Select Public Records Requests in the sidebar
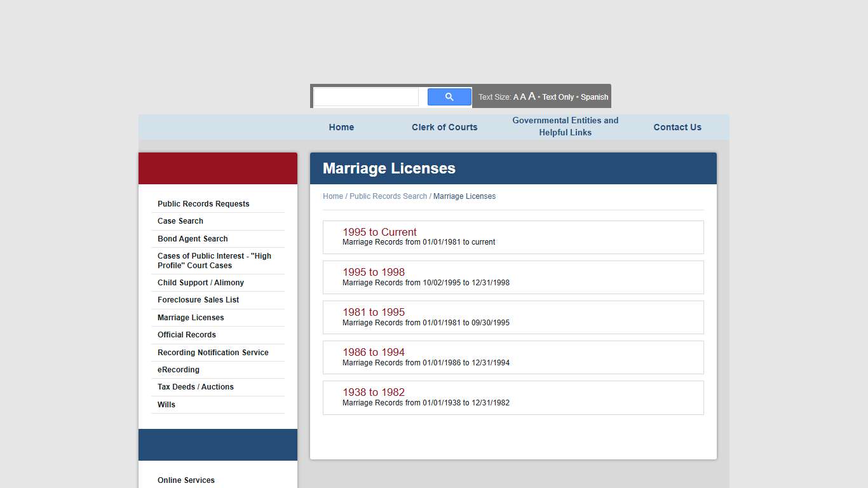868x488 pixels. tap(203, 203)
